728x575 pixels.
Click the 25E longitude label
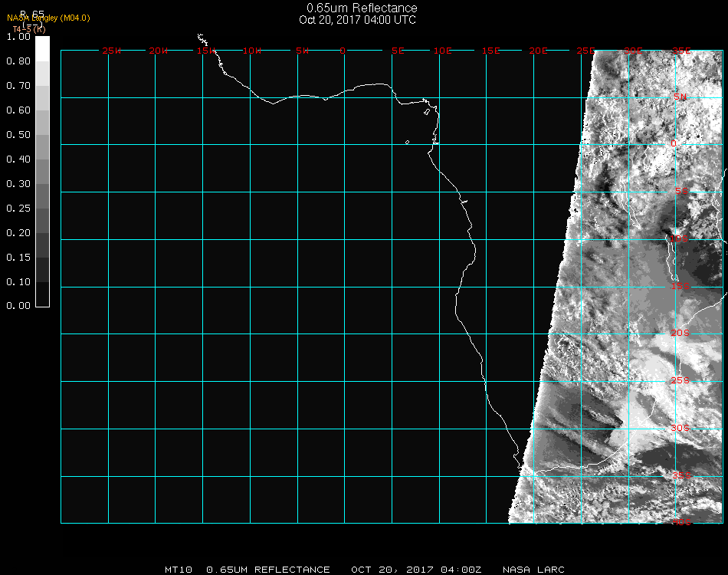pos(585,51)
